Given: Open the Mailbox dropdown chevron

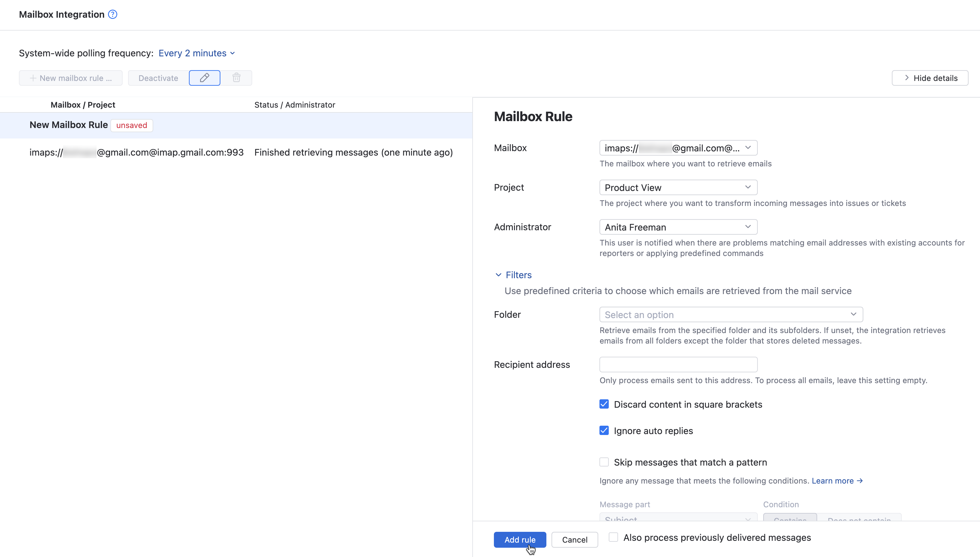Looking at the screenshot, I should click(x=748, y=148).
